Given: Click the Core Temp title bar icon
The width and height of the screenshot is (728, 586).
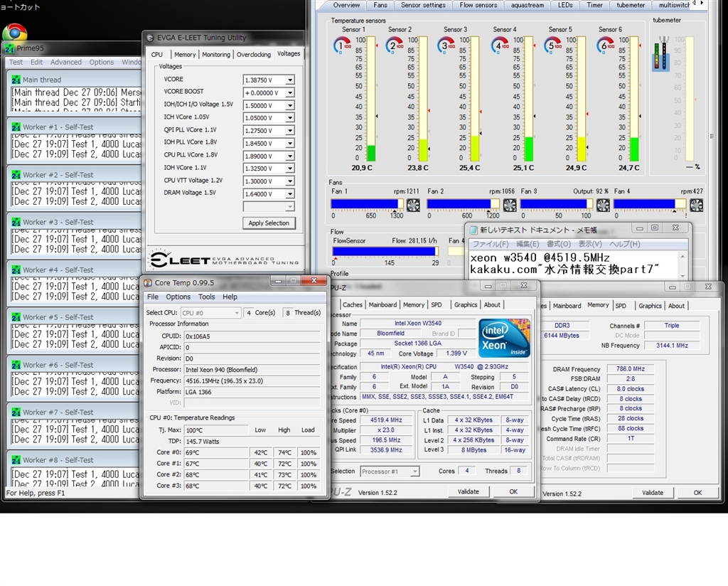Looking at the screenshot, I should pos(148,282).
